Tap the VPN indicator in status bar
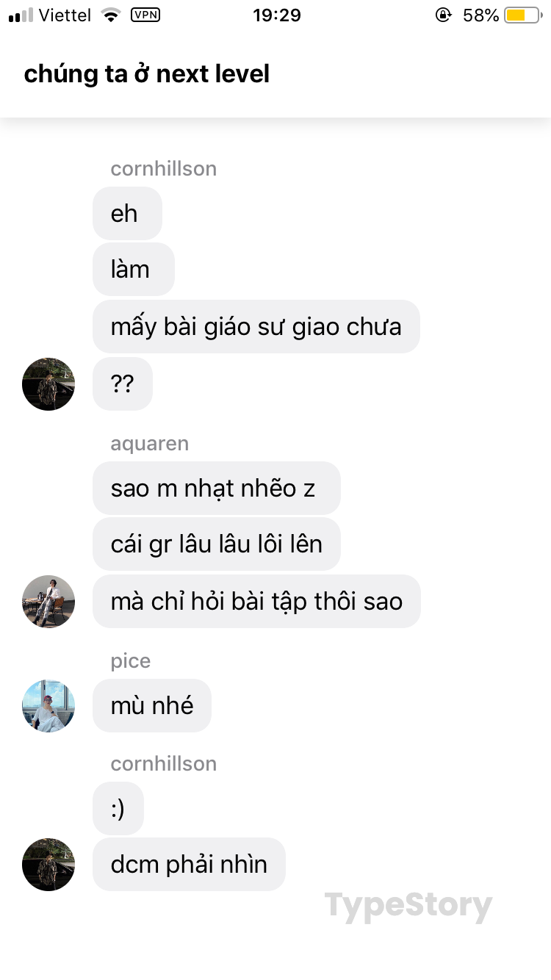The width and height of the screenshot is (551, 980). 145,15
